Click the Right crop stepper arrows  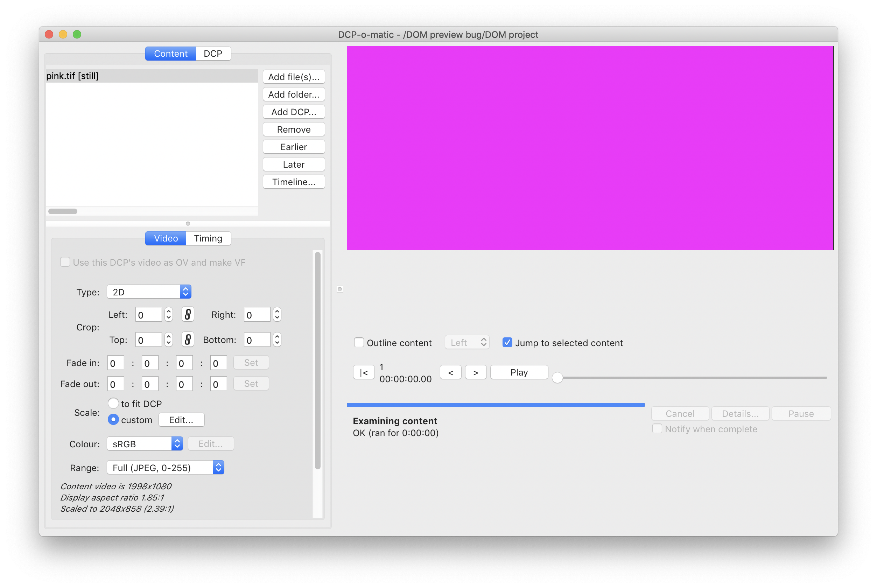(277, 314)
